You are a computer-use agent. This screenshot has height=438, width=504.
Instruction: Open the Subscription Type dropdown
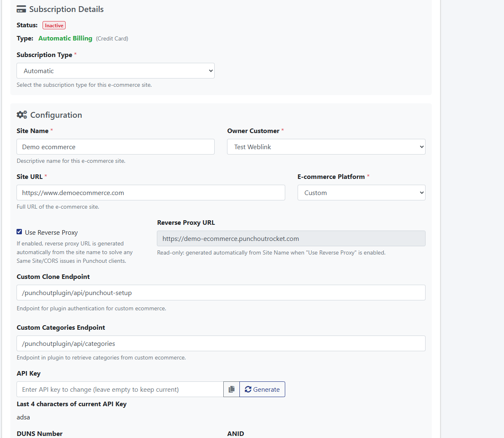pyautogui.click(x=116, y=71)
